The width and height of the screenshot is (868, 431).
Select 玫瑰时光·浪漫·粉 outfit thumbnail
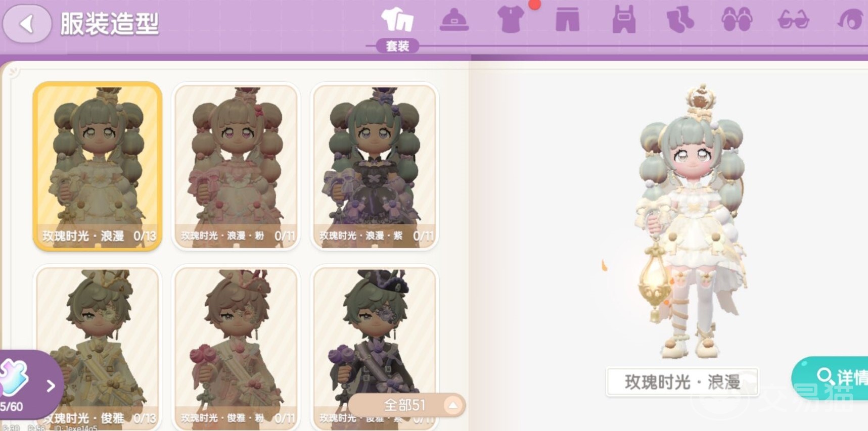tap(236, 166)
